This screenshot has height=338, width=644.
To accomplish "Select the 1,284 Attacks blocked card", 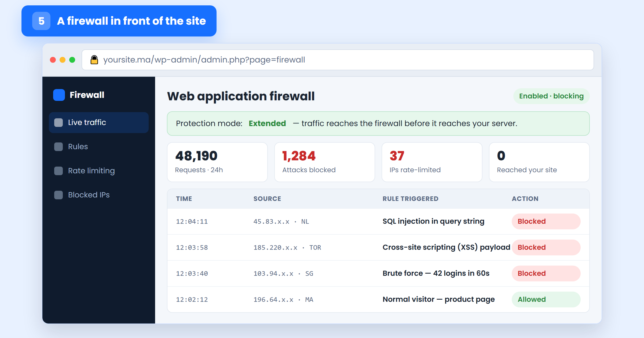I will (325, 162).
